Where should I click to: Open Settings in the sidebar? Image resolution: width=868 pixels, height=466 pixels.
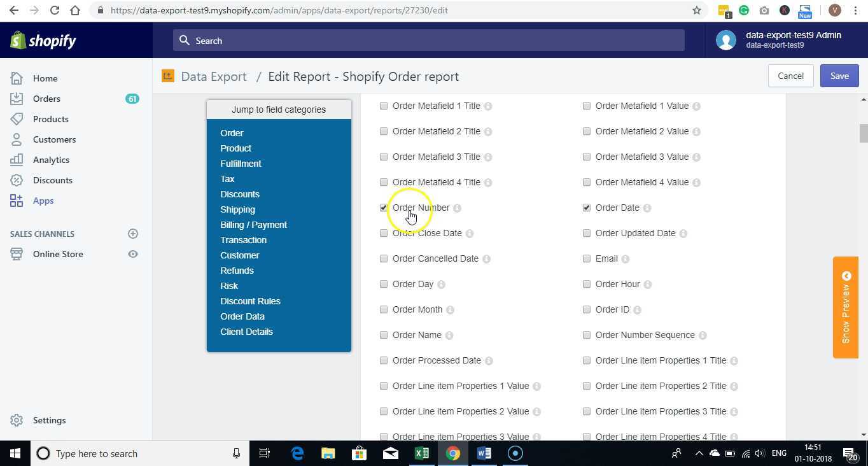(49, 420)
